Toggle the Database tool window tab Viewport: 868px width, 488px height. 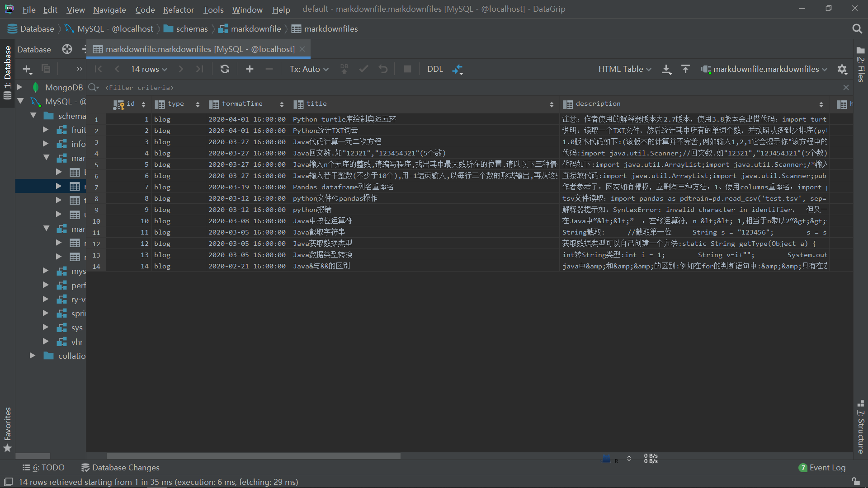[x=7, y=73]
